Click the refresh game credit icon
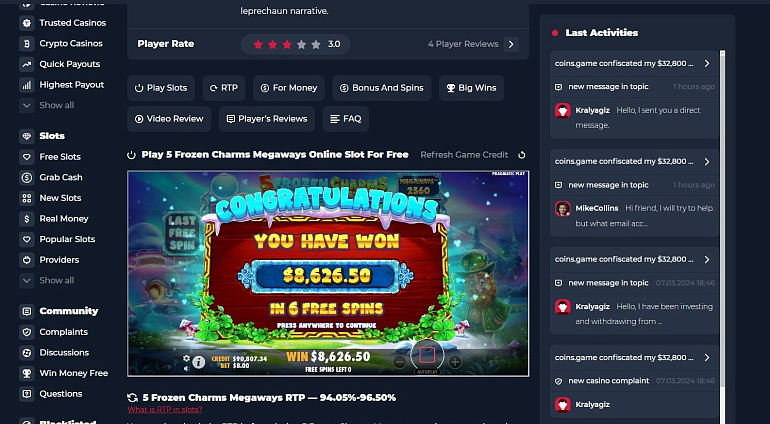Viewport: 770px width, 424px height. pyautogui.click(x=522, y=155)
